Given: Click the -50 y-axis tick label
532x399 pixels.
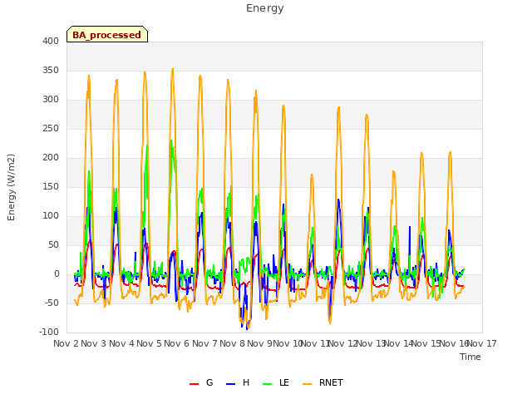Looking at the screenshot, I should [x=52, y=303].
